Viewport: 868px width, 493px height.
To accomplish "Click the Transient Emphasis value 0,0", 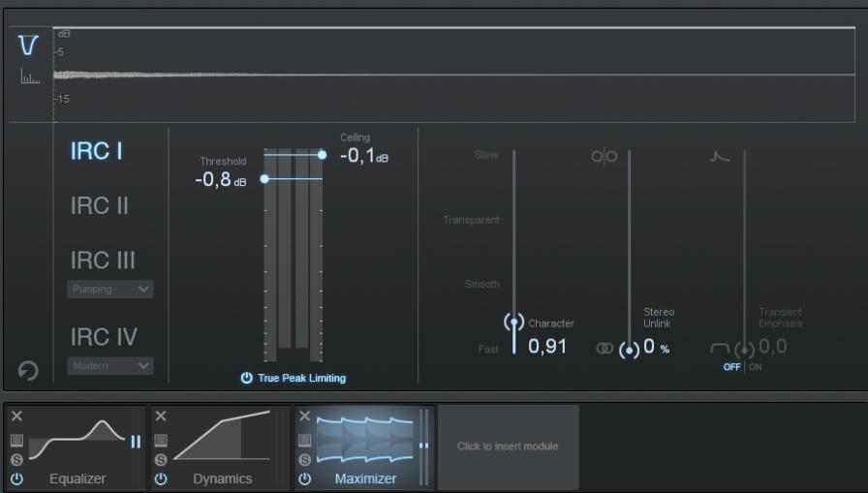I will 773,347.
